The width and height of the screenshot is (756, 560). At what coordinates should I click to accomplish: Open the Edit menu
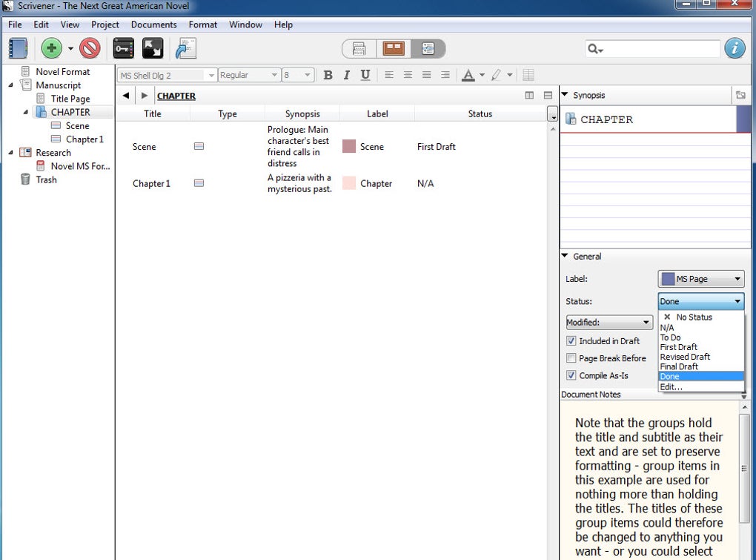pyautogui.click(x=41, y=24)
